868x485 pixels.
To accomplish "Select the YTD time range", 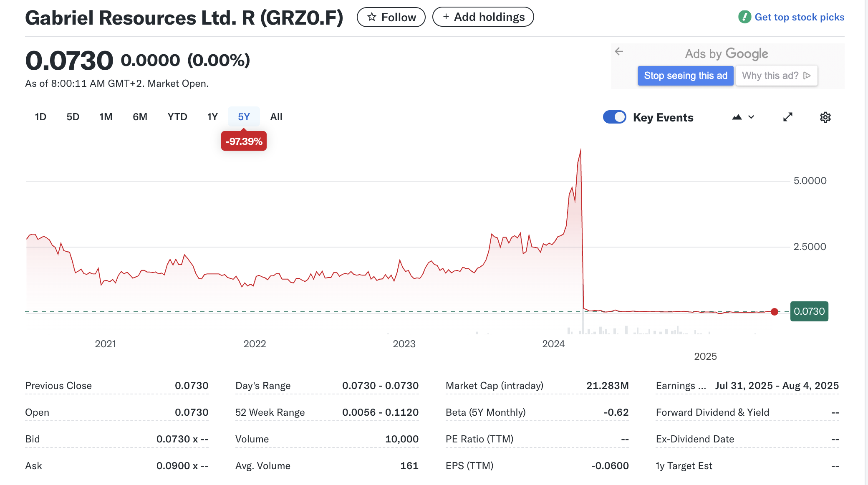I will tap(177, 117).
